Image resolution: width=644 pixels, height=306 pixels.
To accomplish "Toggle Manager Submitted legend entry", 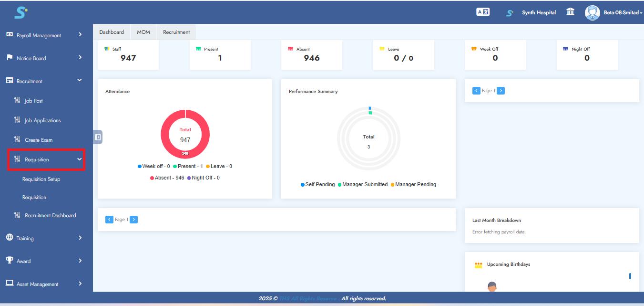I will coord(362,184).
